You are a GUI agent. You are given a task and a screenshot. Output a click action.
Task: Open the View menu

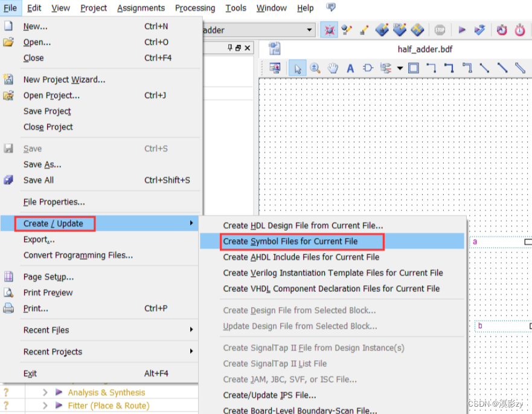60,8
